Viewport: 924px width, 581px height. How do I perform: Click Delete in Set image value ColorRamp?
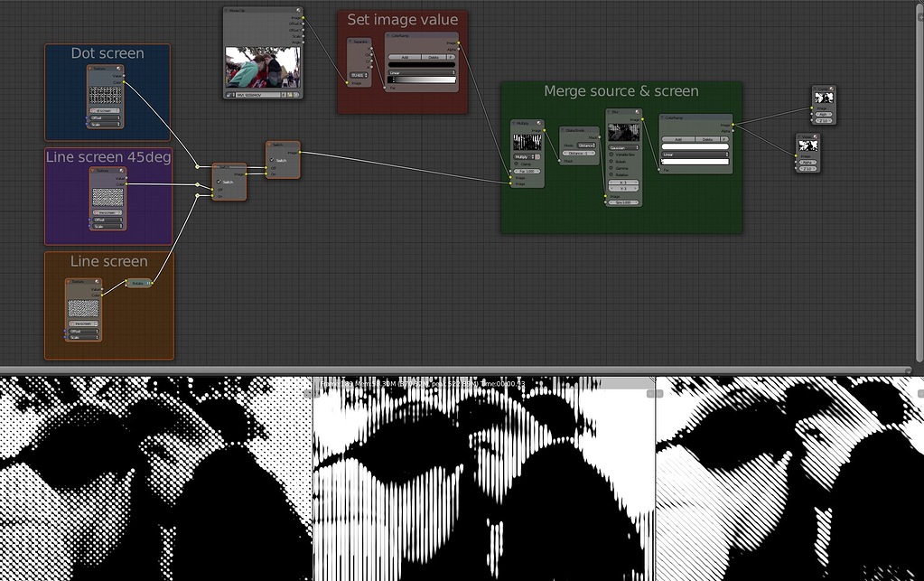[434, 57]
